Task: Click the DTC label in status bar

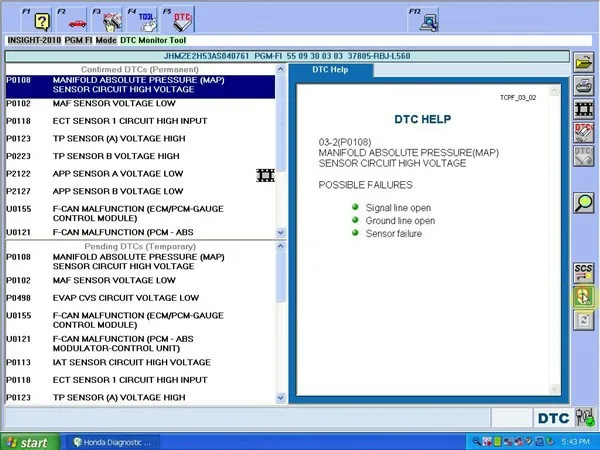Action: point(553,418)
